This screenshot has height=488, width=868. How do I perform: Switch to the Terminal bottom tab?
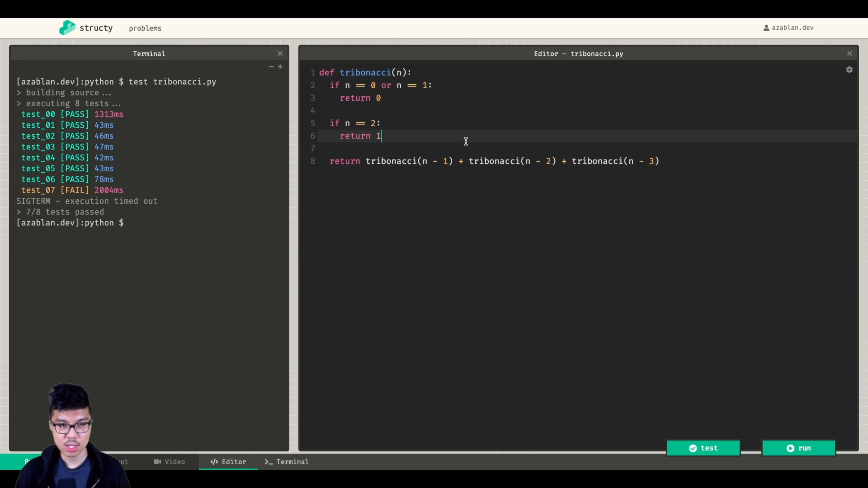tap(287, 462)
